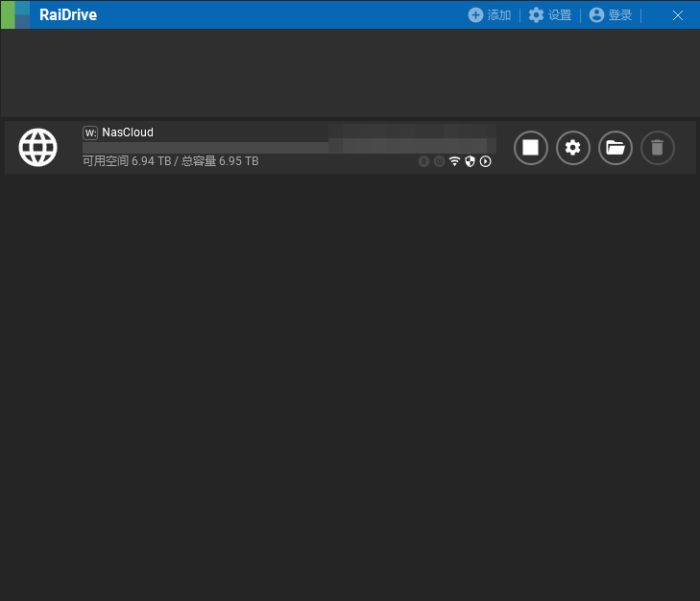Click the 添加 (add) drive button
Image resolution: width=700 pixels, height=601 pixels.
tap(490, 15)
